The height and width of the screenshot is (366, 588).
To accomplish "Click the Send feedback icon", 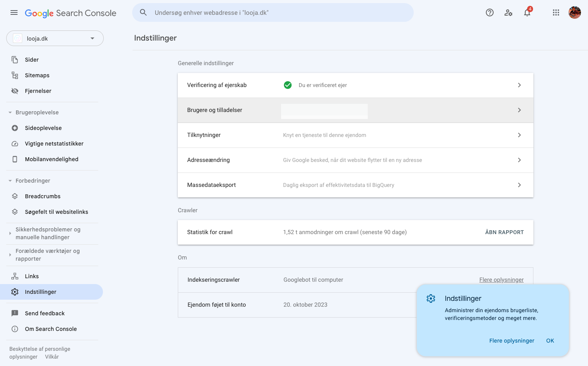I will (x=15, y=313).
